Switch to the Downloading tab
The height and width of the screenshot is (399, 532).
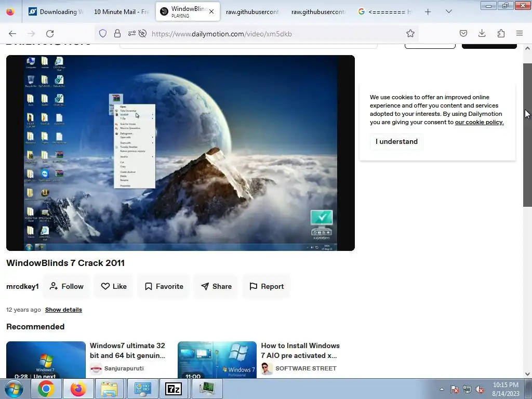[x=56, y=12]
